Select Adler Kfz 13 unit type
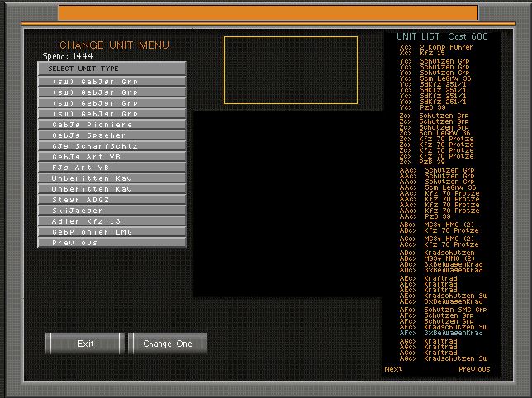Screen dimensions: 532x398 [x=112, y=221]
